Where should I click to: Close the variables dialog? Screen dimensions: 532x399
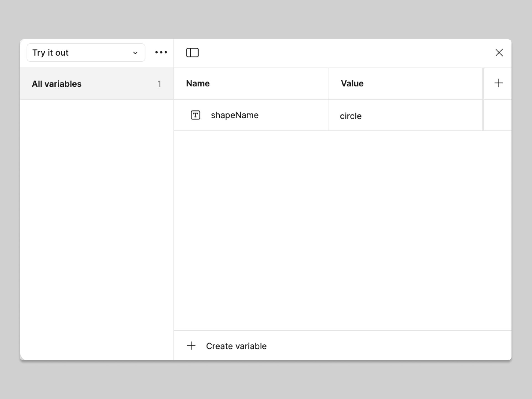499,53
